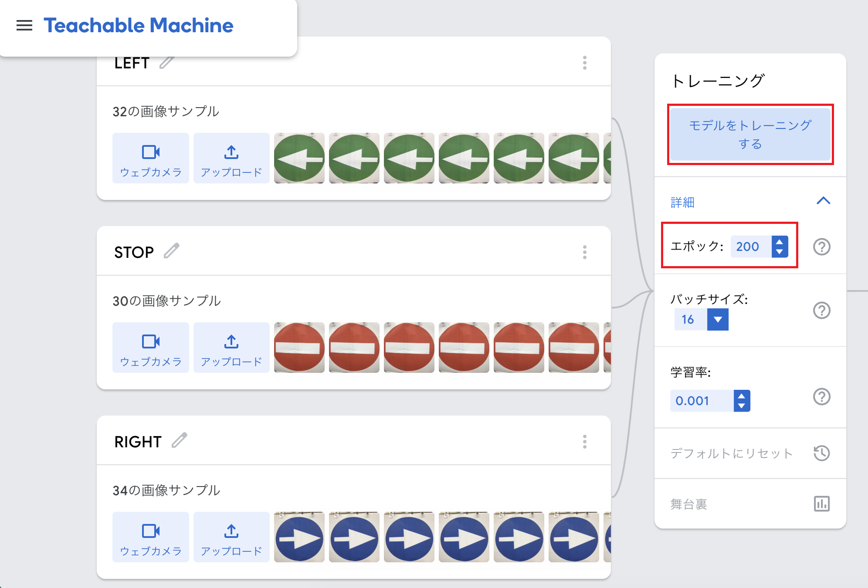The image size is (868, 588).
Task: Click the learning rate stepper arrows
Action: tap(742, 401)
